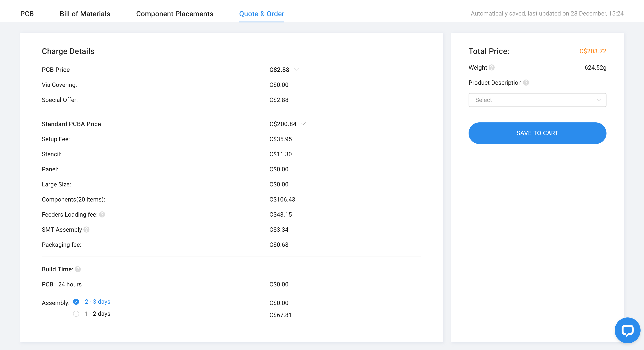The width and height of the screenshot is (644, 350).
Task: Click the Product Description help icon
Action: 526,83
